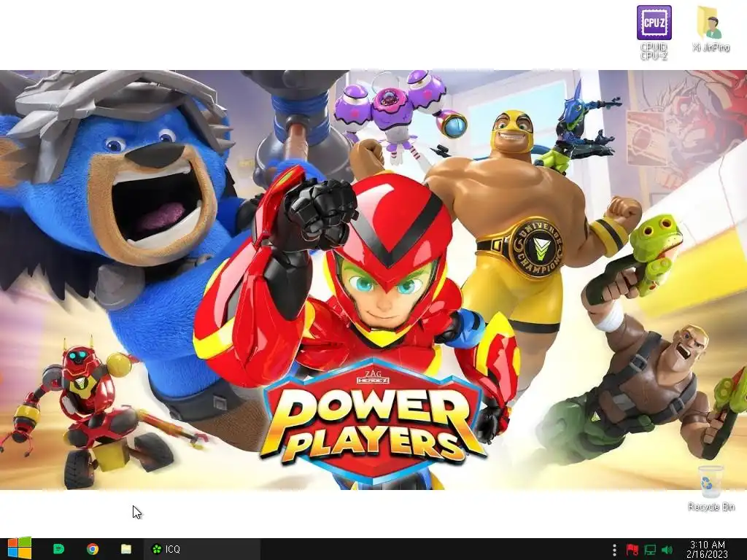The height and width of the screenshot is (560, 747).
Task: Switch to the ICQ taskbar window
Action: click(x=201, y=549)
